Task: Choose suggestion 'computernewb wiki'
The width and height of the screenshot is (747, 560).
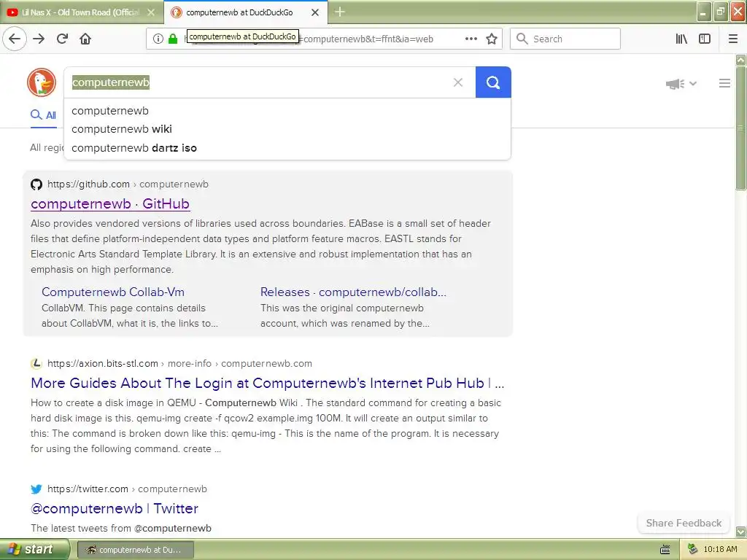Action: [122, 129]
